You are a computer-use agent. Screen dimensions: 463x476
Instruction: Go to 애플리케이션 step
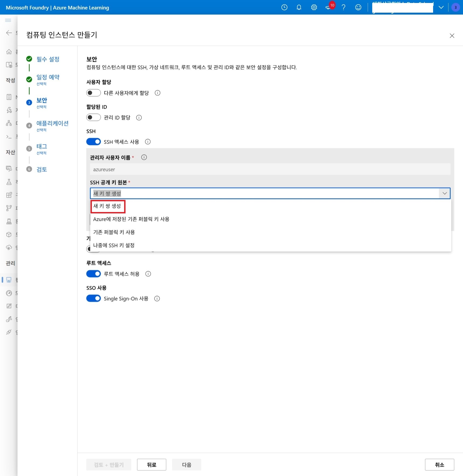[53, 124]
